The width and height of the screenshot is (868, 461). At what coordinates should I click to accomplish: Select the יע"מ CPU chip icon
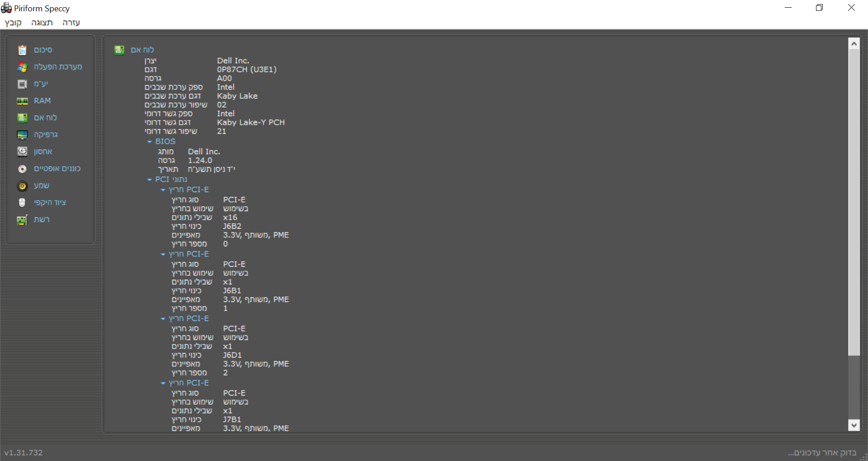click(x=22, y=84)
